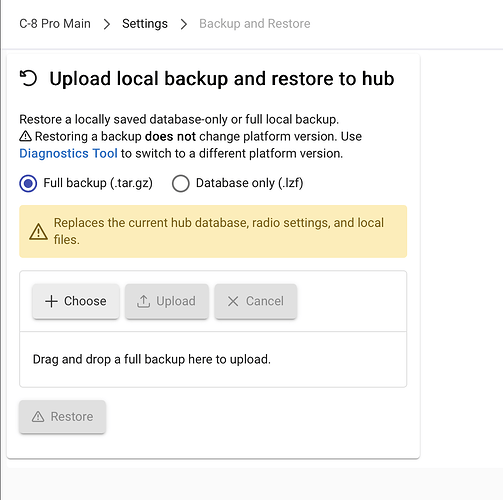Click the X icon on Cancel
The image size is (503, 500).
233,301
